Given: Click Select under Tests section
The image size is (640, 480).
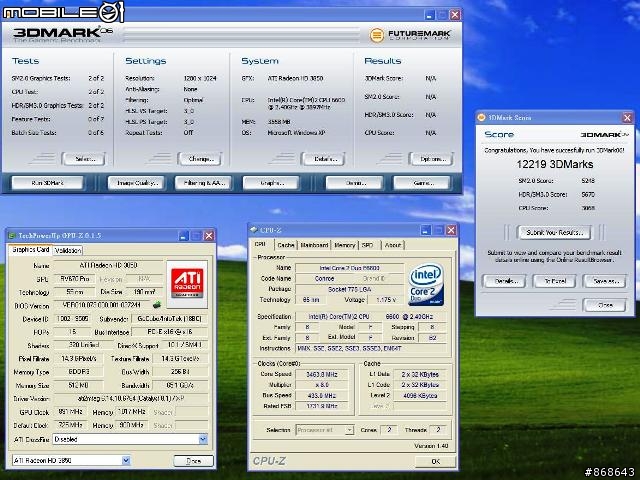Looking at the screenshot, I should 84,159.
